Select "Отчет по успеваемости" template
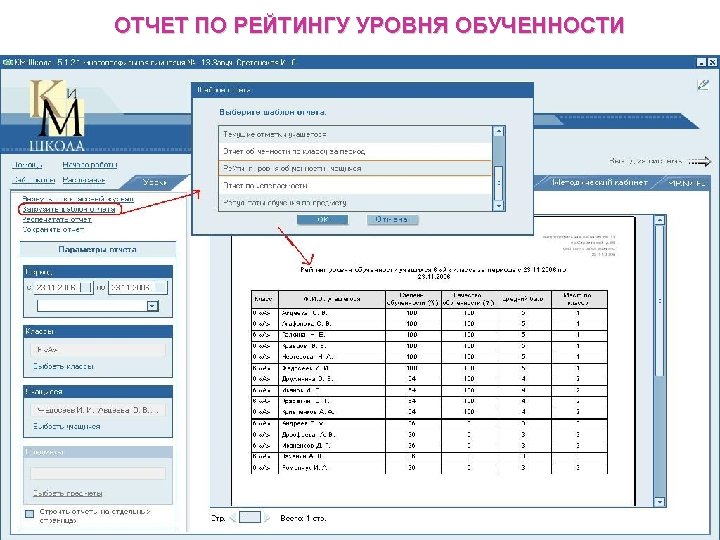This screenshot has width=720, height=540. (x=354, y=186)
